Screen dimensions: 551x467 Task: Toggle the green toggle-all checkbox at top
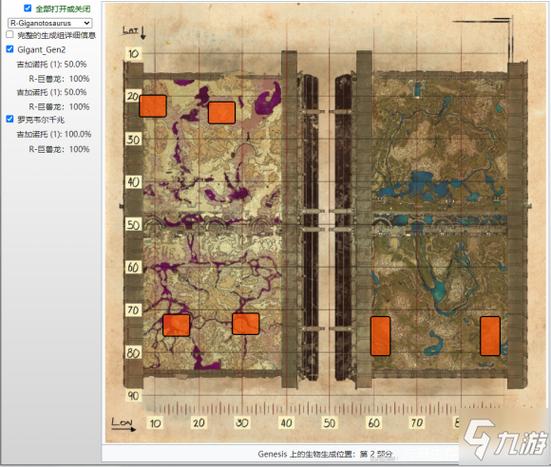tap(27, 8)
